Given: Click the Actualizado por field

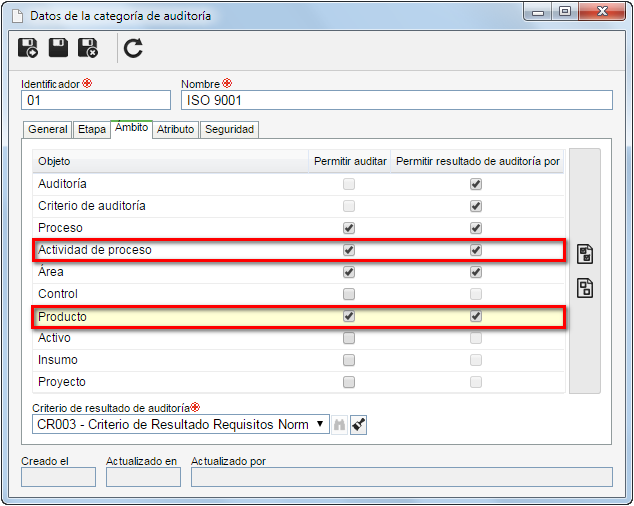Looking at the screenshot, I should click(402, 477).
